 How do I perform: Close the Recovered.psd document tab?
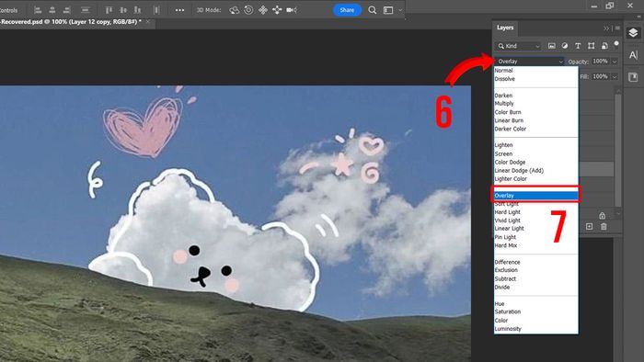[148, 22]
